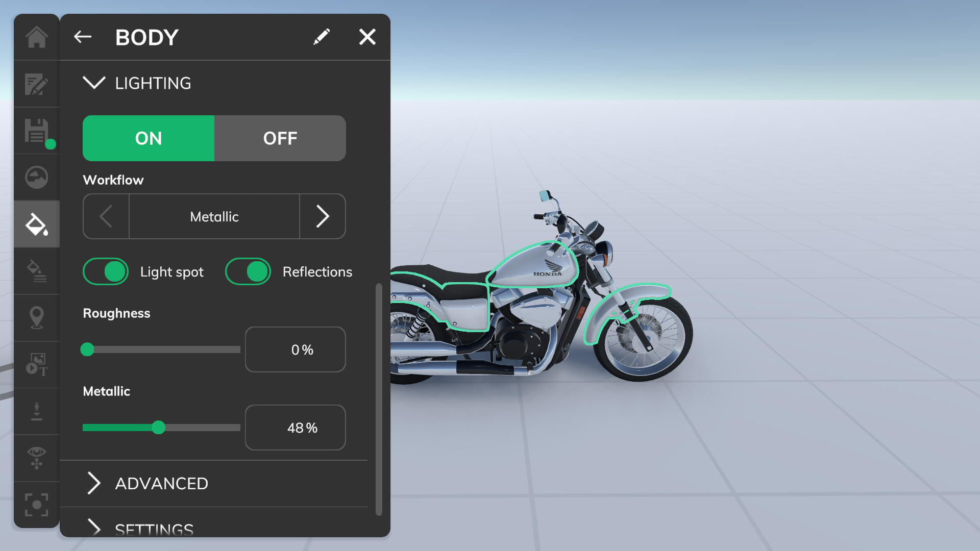Click the Metallic 48% input field

296,428
